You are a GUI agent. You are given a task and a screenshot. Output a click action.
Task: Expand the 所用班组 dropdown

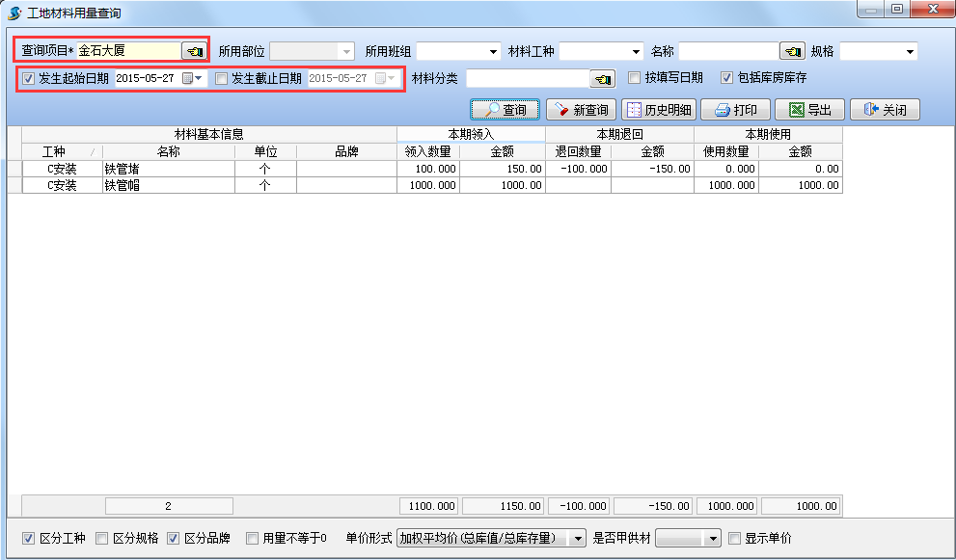click(494, 51)
